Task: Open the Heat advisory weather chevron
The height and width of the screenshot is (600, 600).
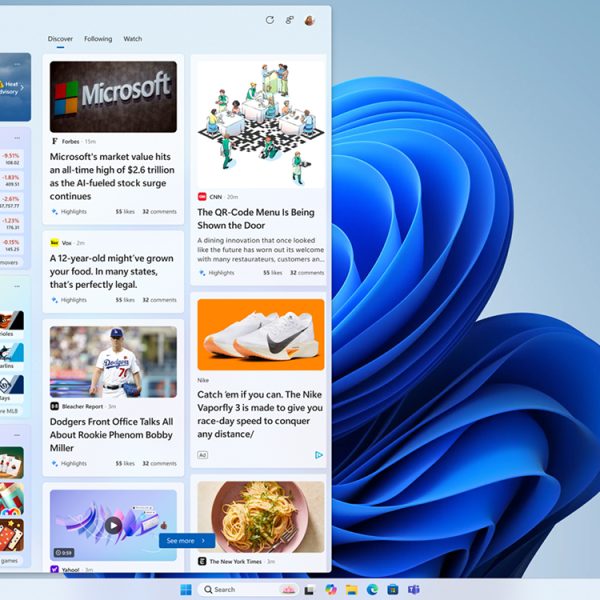Action: pos(22,88)
